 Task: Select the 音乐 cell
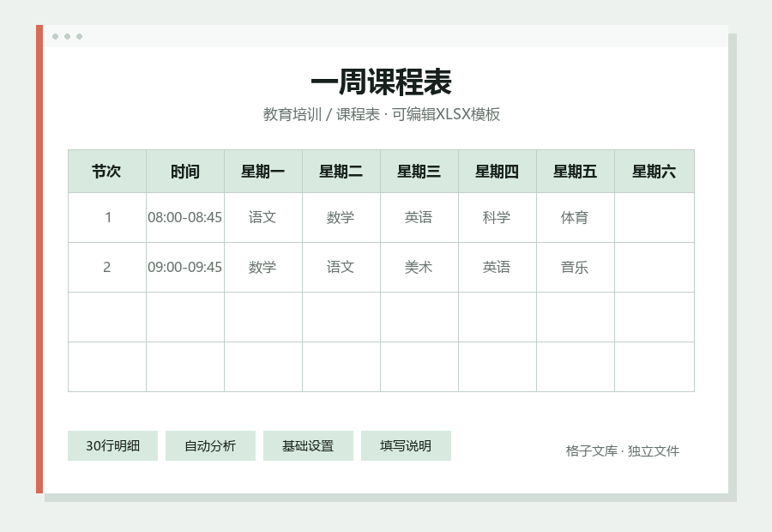click(x=575, y=267)
